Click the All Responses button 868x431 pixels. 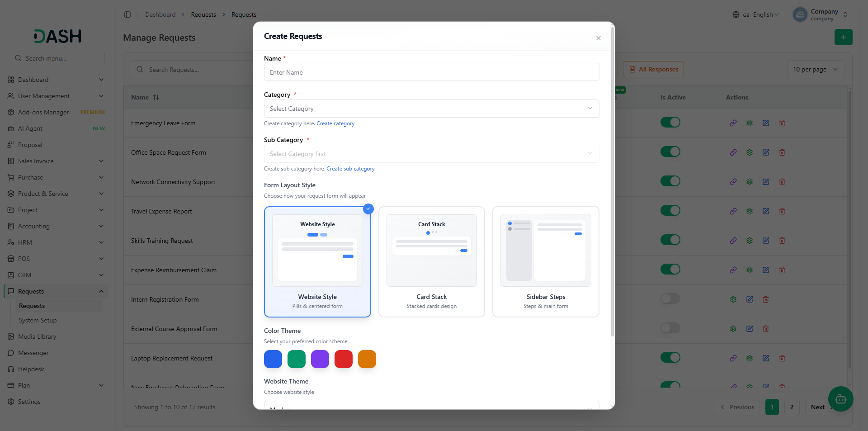653,69
